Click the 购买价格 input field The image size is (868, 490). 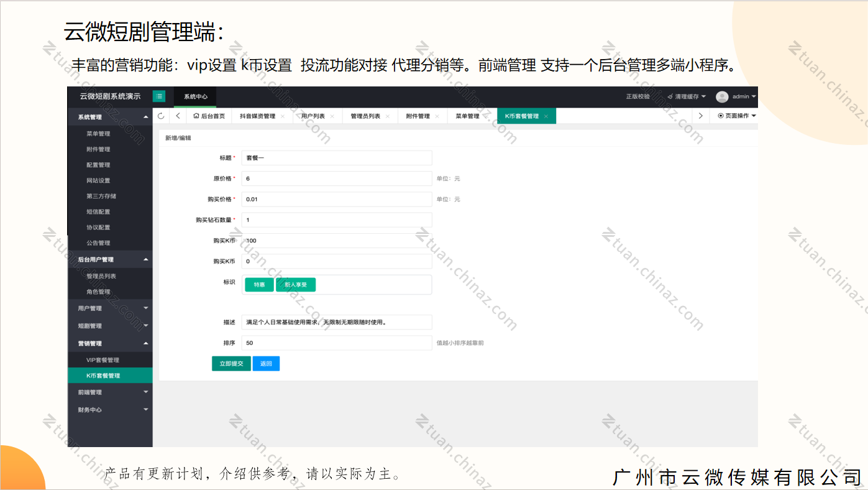pyautogui.click(x=336, y=199)
